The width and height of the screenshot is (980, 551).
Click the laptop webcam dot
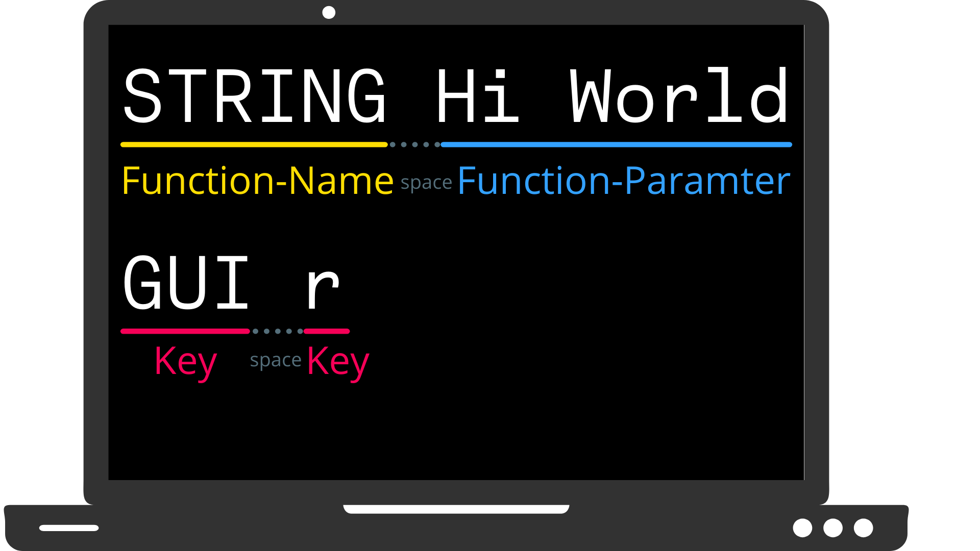(329, 12)
